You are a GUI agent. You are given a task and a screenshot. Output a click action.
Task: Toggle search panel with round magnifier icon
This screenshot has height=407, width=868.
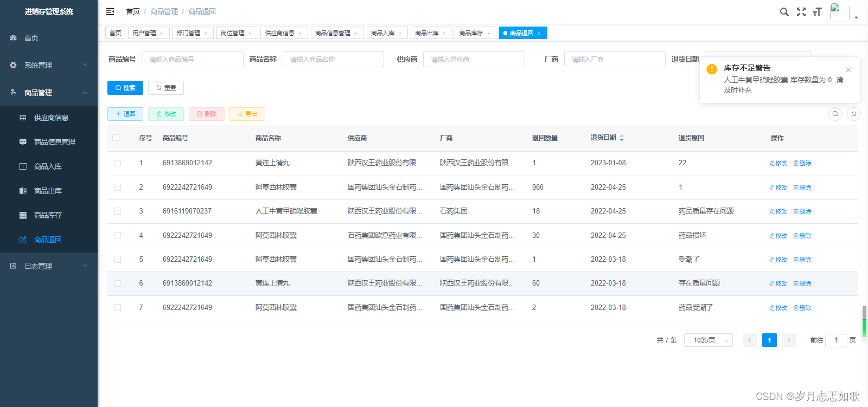[835, 114]
